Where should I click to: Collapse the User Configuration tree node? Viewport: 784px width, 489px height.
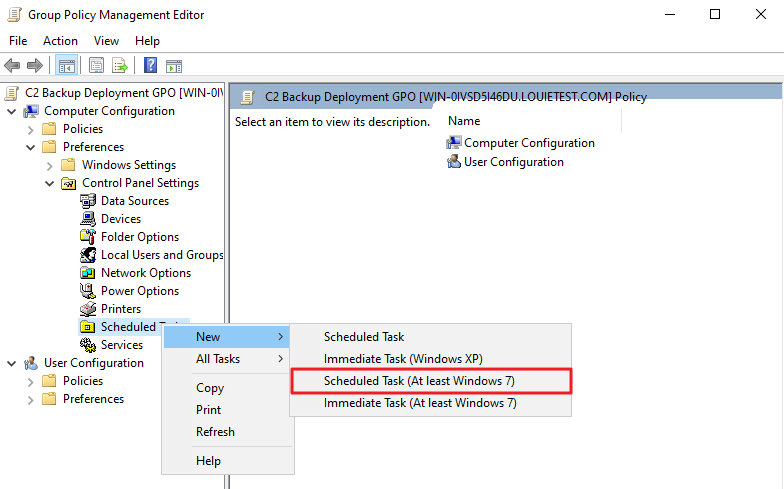click(12, 364)
